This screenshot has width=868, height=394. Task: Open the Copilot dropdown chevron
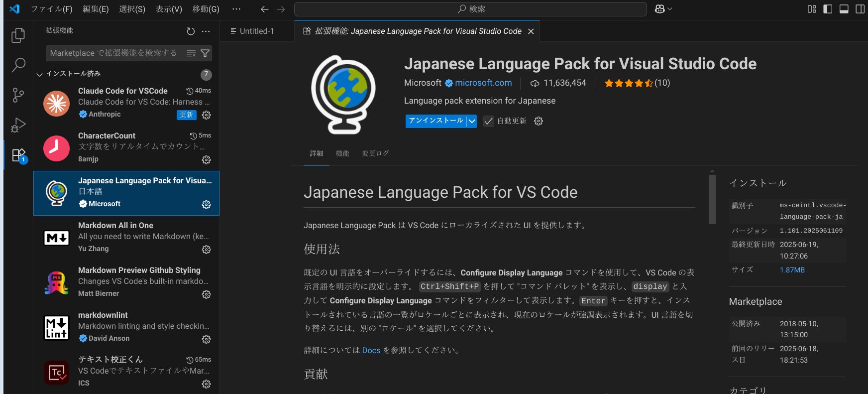tap(669, 9)
